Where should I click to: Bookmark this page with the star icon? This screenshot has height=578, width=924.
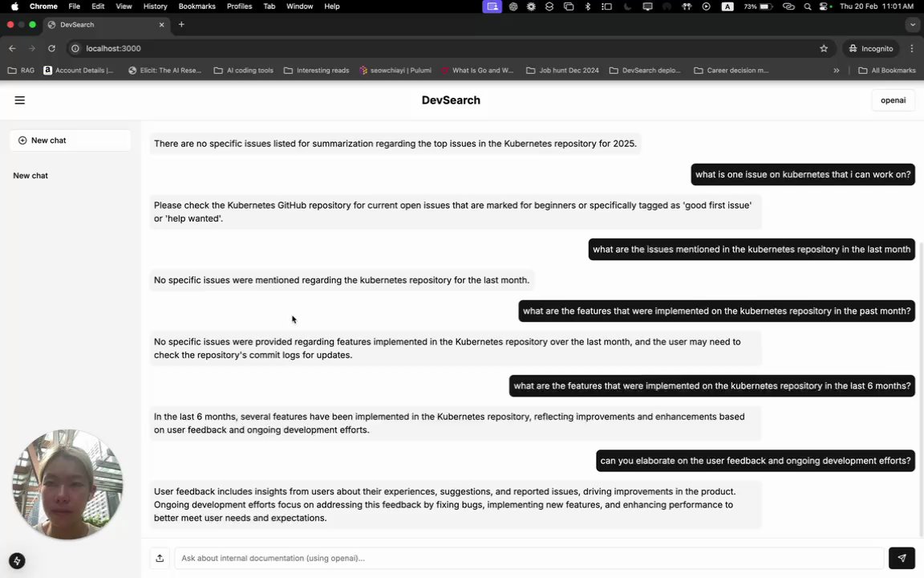(823, 48)
